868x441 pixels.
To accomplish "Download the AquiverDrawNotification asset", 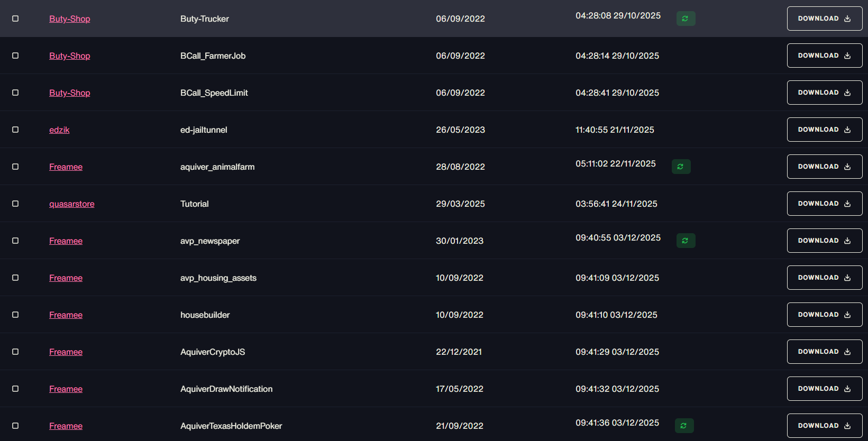I will [x=825, y=389].
